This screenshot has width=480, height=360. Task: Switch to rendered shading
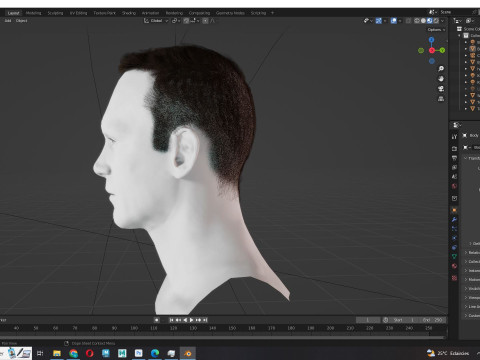[x=436, y=21]
